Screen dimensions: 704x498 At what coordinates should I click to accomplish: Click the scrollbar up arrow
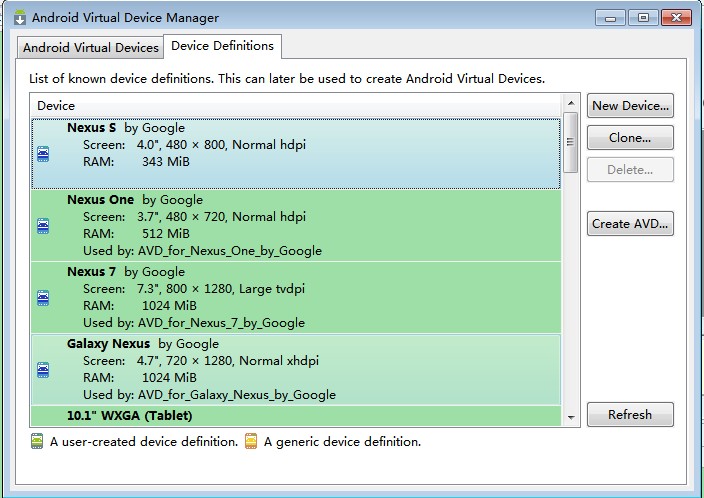click(571, 103)
